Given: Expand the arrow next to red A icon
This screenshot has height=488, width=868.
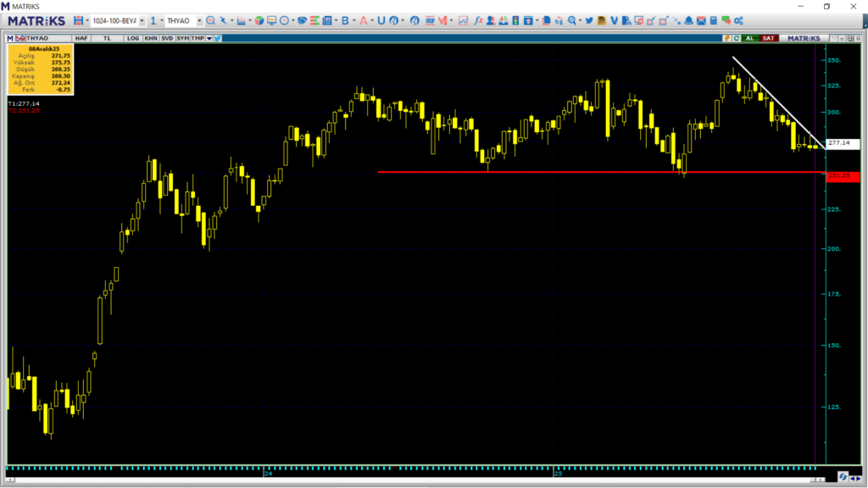Looking at the screenshot, I should click(x=372, y=20).
